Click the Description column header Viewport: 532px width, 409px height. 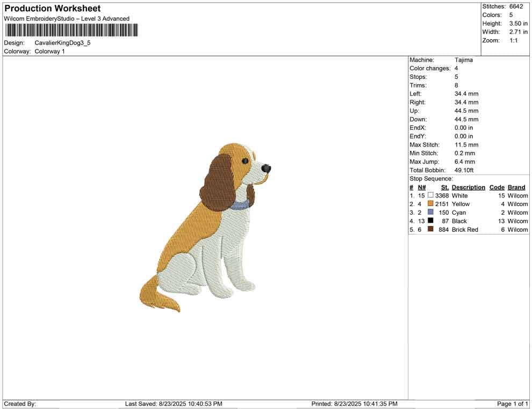point(468,187)
